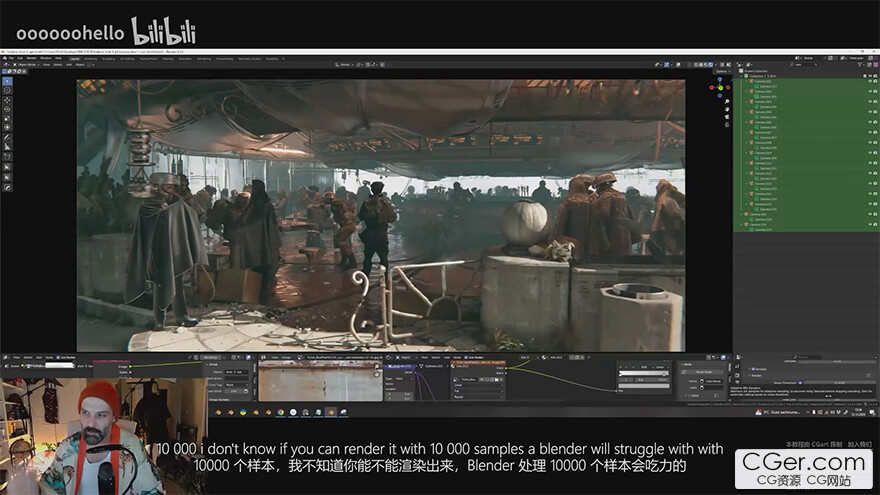Click the red X axis gizmo ball
880x495 pixels.
(x=712, y=88)
